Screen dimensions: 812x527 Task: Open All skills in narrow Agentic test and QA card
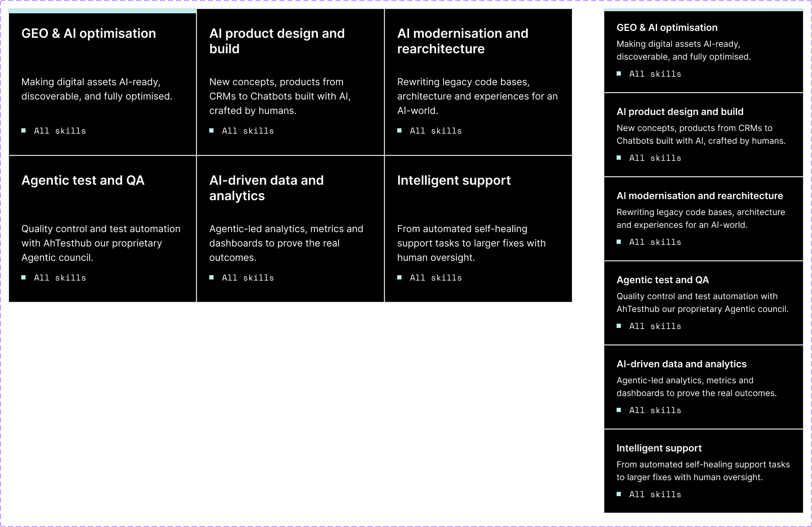(655, 326)
